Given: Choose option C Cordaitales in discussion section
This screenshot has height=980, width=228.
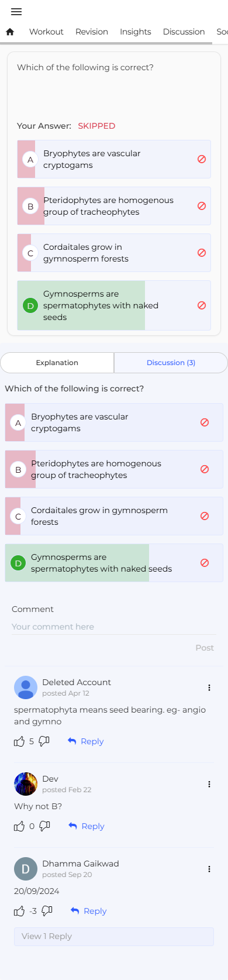Looking at the screenshot, I should [x=114, y=516].
